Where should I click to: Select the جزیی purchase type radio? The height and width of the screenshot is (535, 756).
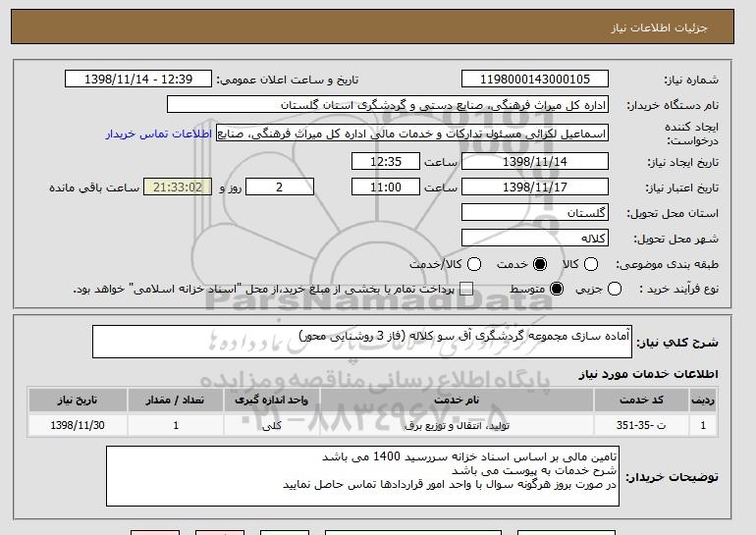[x=615, y=289]
